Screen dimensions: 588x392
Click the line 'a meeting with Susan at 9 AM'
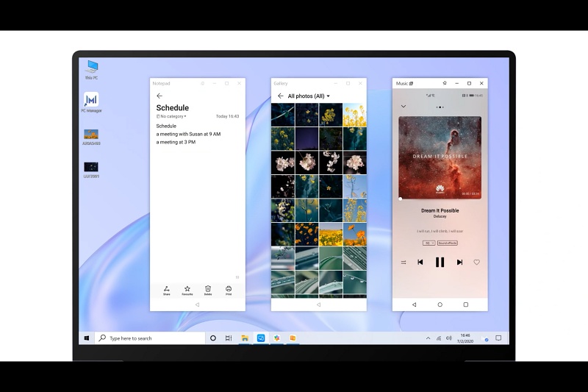coord(188,134)
